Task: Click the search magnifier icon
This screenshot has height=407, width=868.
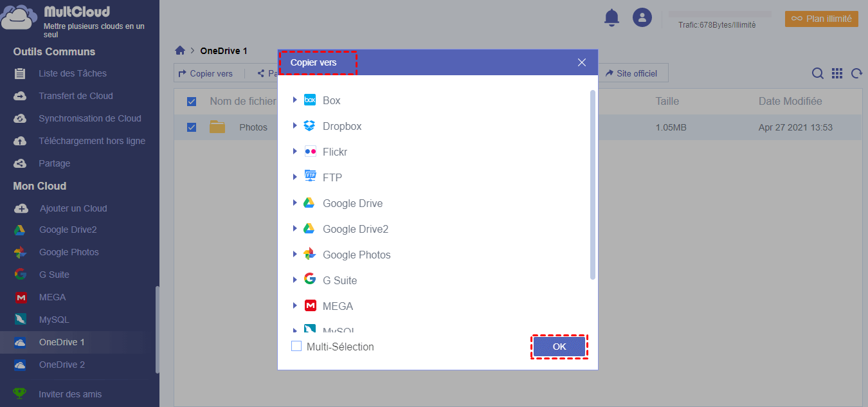Action: 818,73
